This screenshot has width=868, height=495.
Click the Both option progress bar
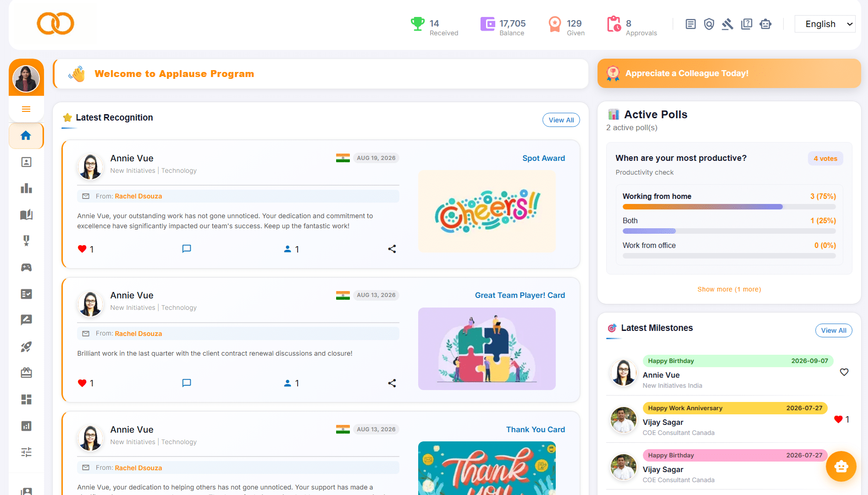pyautogui.click(x=729, y=231)
